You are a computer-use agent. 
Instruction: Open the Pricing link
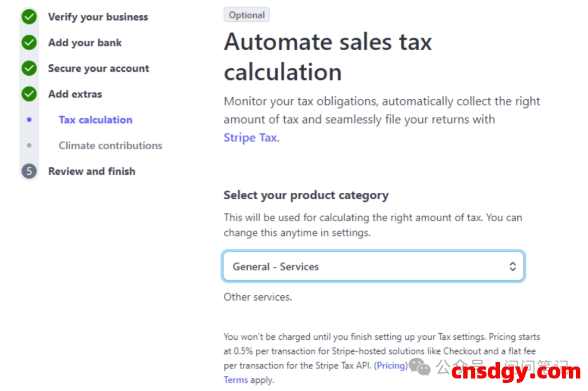coord(391,365)
